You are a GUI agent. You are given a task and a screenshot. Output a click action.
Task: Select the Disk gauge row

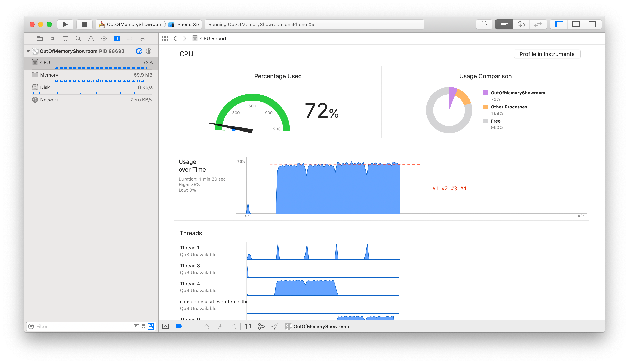[x=91, y=89]
